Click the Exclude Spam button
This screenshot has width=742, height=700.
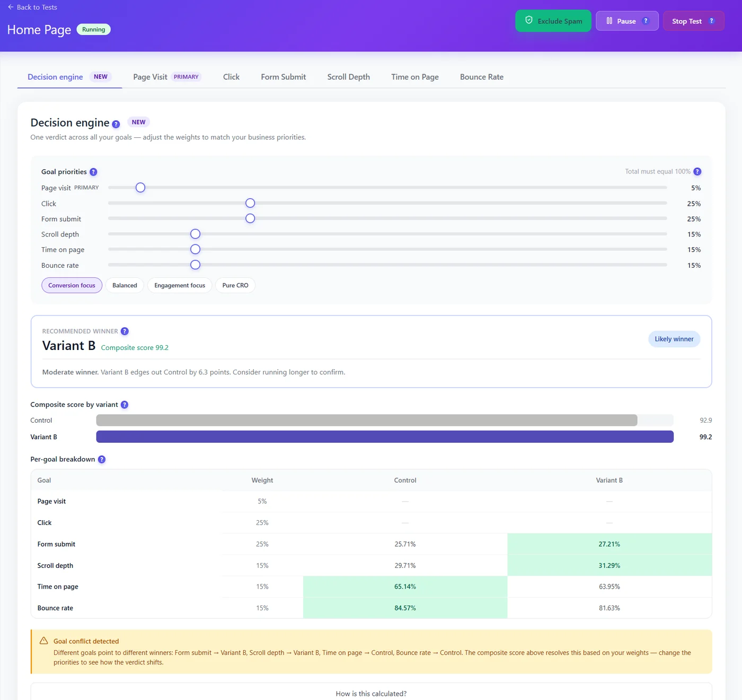[x=553, y=21]
